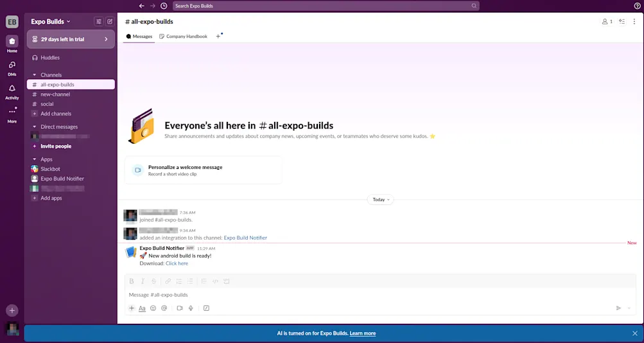Toggle italic formatting

point(143,281)
